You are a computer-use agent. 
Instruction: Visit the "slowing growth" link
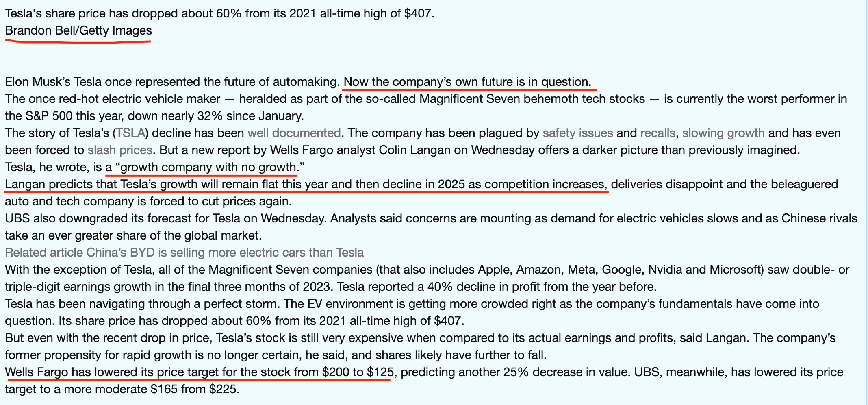[x=723, y=133]
